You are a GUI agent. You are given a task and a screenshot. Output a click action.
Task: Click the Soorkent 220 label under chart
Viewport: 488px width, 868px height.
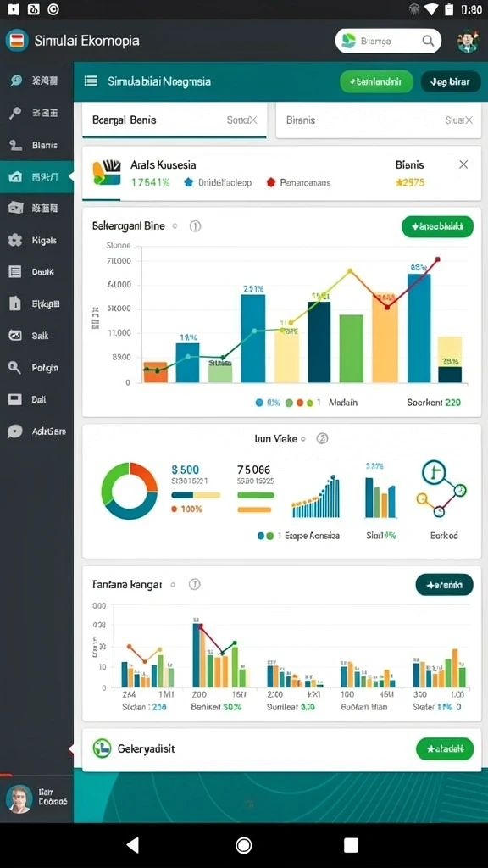[x=434, y=403]
